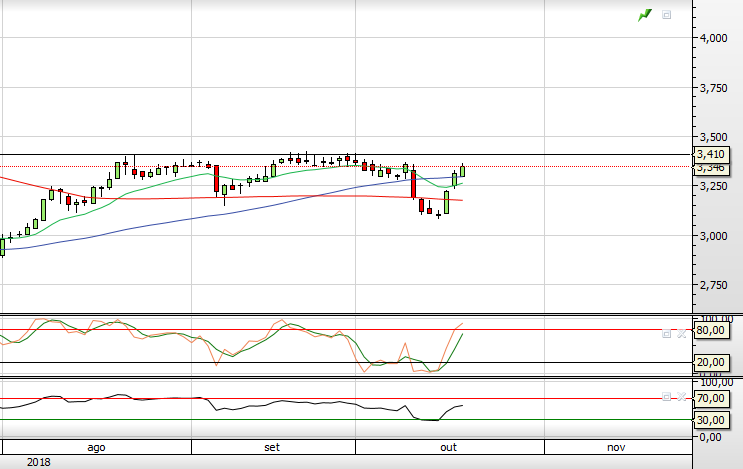Click the 3,250 price axis value
Image resolution: width=743 pixels, height=469 pixels.
714,186
